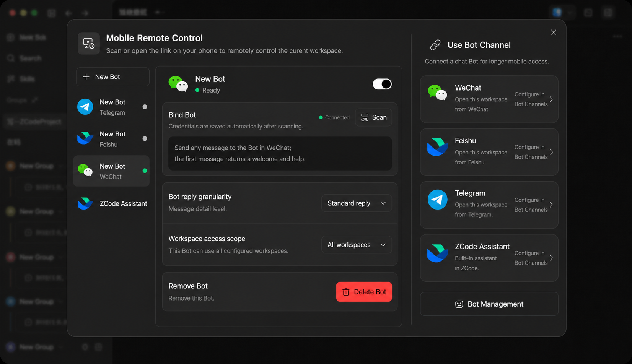Click WeChat logo in New Bot detail header
The image size is (632, 364).
pos(178,84)
